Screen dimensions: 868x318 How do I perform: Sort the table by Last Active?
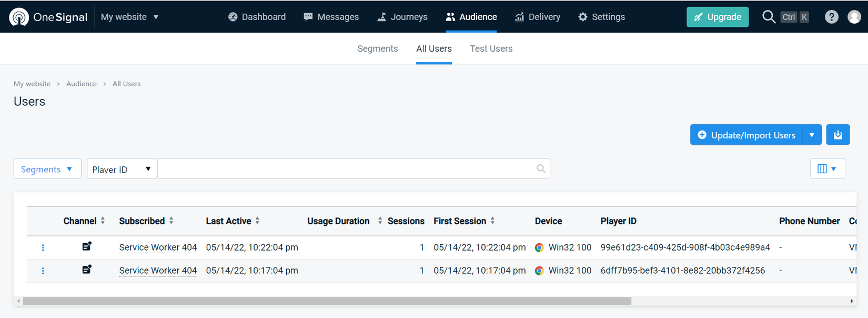pos(257,221)
